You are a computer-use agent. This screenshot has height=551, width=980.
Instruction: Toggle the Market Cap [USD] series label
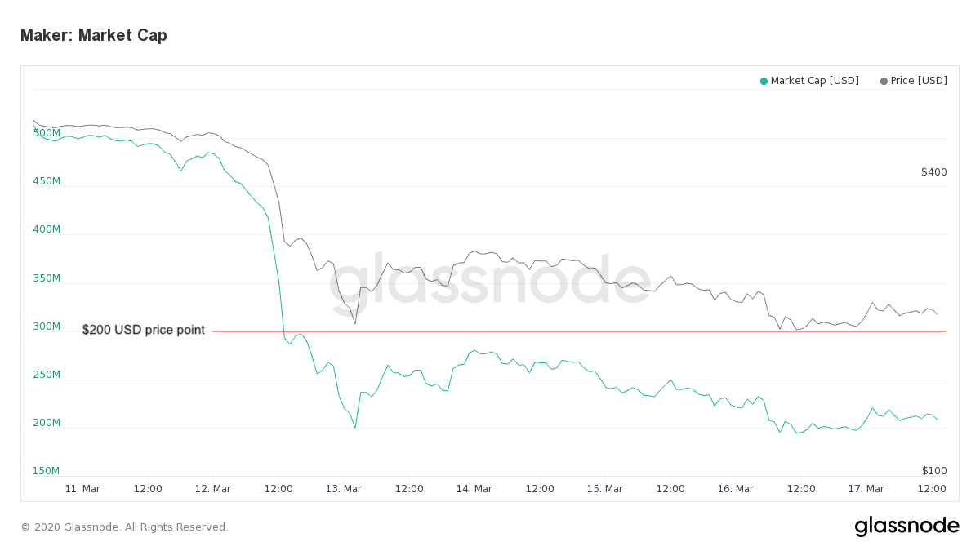pos(814,81)
